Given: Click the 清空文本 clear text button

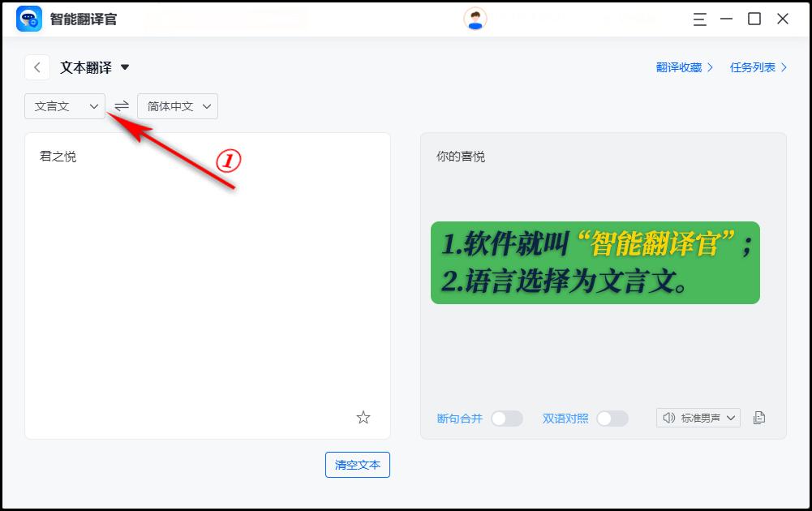Looking at the screenshot, I should [x=357, y=465].
